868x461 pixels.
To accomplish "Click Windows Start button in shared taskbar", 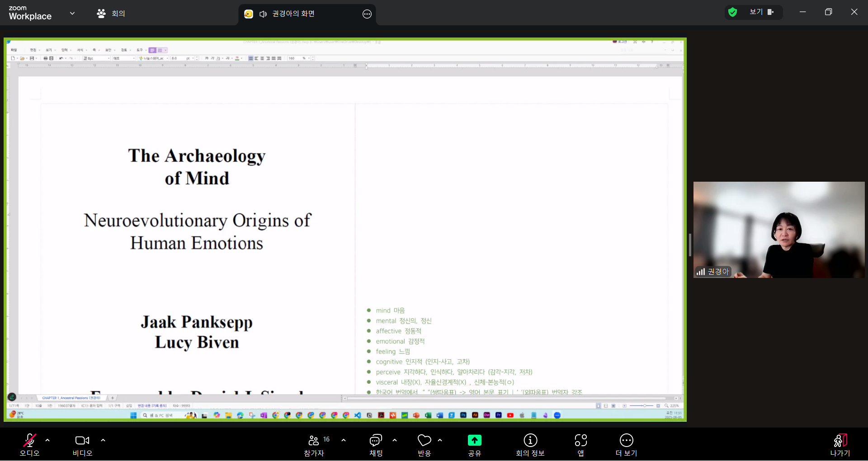I will point(133,415).
